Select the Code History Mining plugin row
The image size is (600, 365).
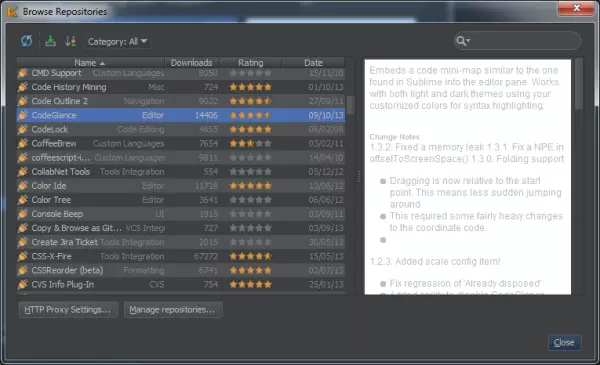(181, 87)
